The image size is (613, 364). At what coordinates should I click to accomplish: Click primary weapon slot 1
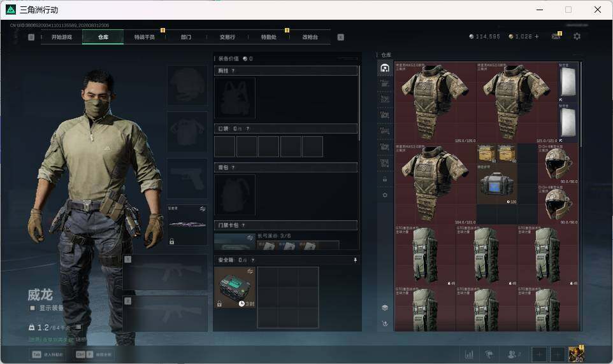[x=166, y=272]
